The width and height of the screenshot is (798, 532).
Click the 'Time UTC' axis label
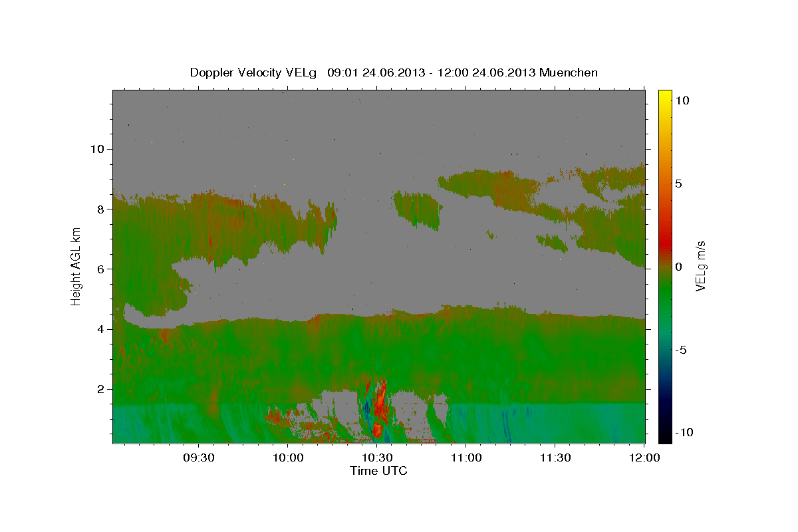378,471
